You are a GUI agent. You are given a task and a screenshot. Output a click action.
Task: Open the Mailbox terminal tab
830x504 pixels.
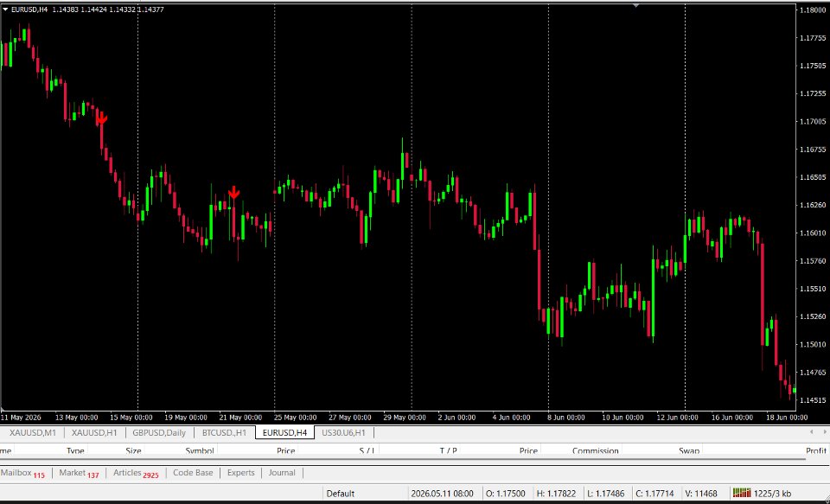[22, 473]
